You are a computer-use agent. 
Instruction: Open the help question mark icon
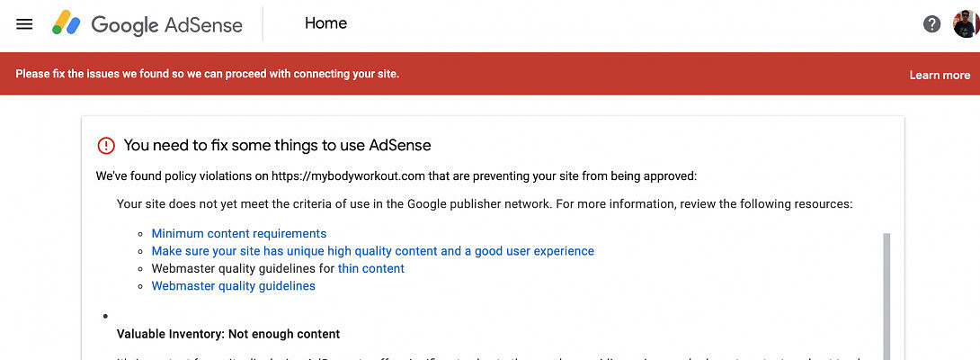pyautogui.click(x=932, y=24)
